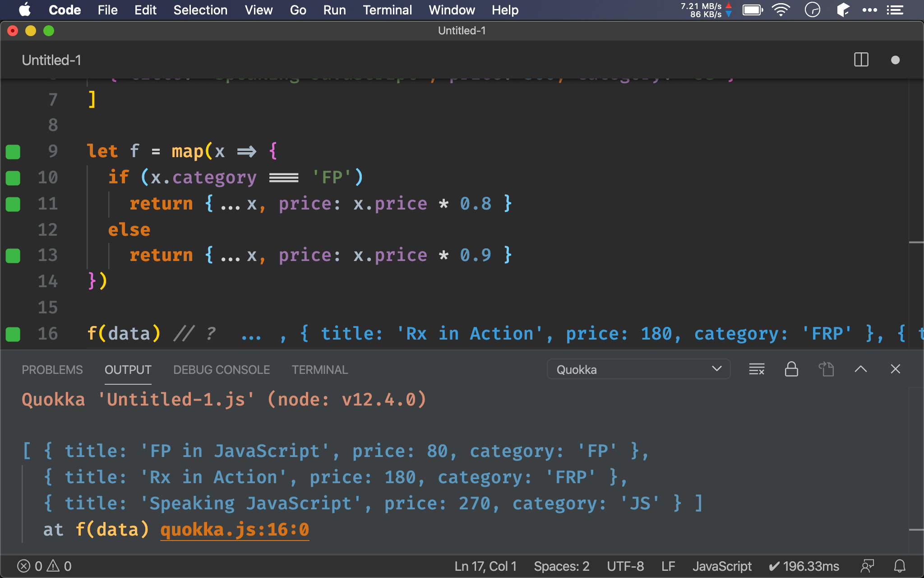Select the DEBUG CONSOLE tab
924x578 pixels.
[x=220, y=369]
